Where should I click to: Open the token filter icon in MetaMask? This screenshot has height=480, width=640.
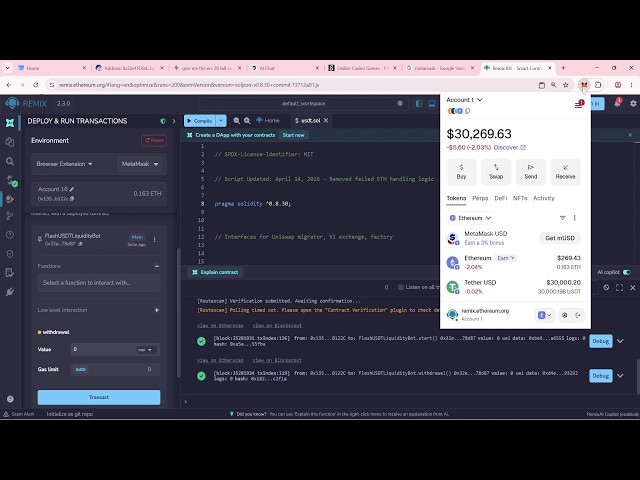562,218
